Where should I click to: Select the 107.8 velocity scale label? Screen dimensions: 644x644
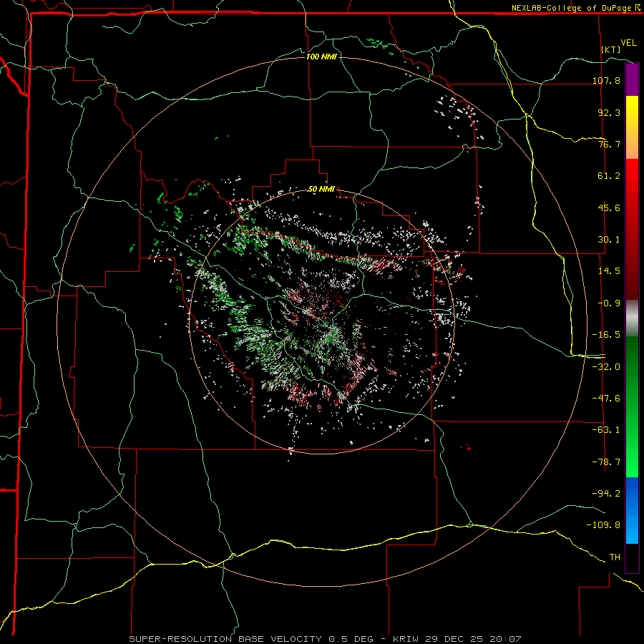[x=606, y=80]
